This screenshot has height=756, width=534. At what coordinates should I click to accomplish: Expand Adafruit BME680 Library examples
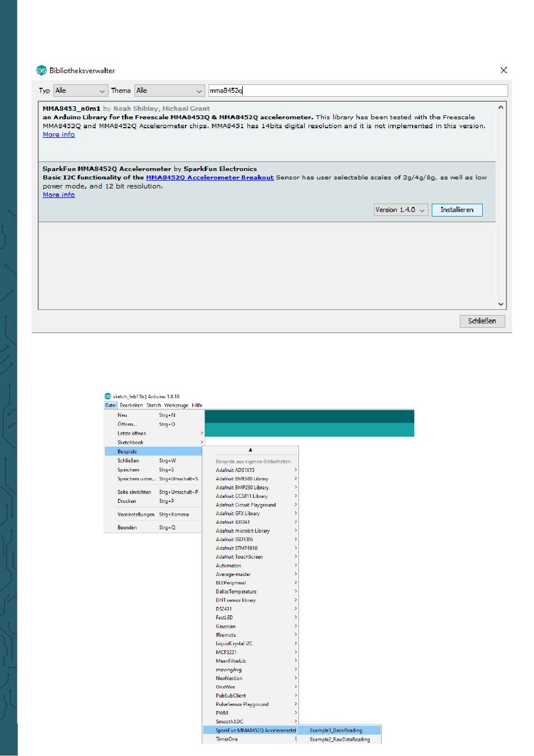click(251, 479)
